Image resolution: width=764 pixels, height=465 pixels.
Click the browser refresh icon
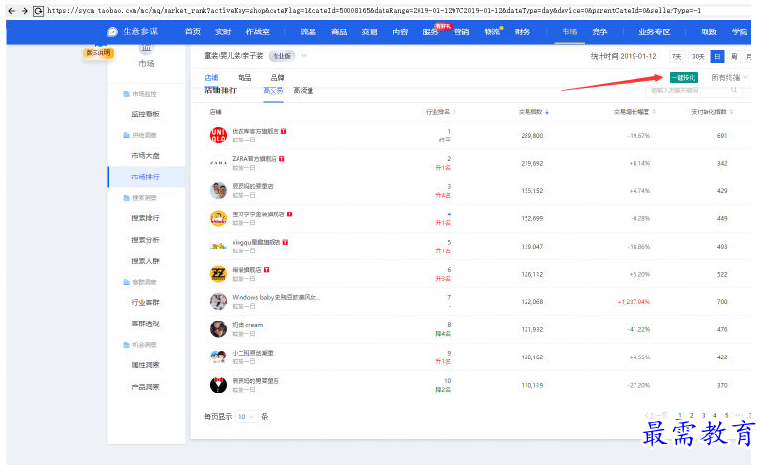point(38,10)
